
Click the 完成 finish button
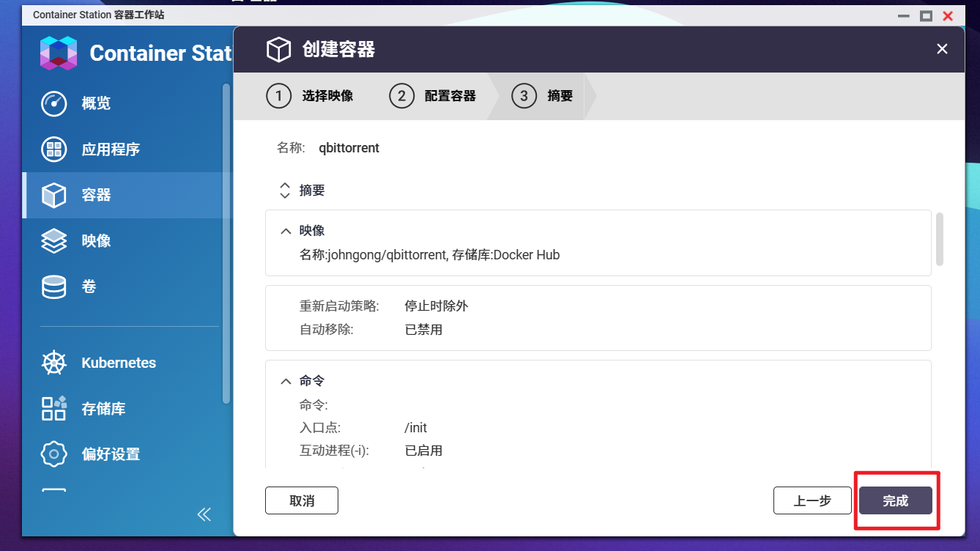click(x=896, y=500)
